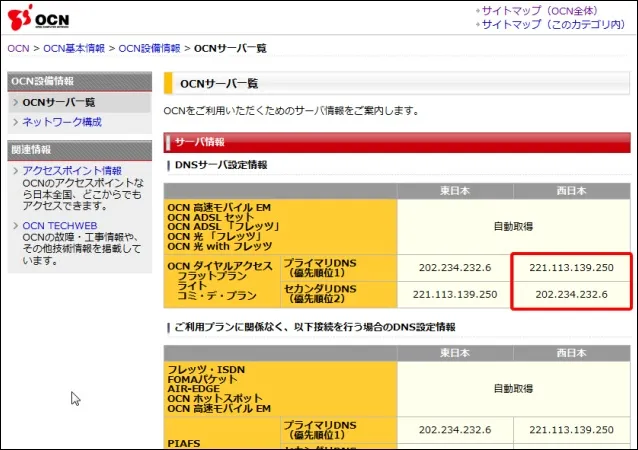
Task: Click ご利用プランに関係なく subheading
Action: [x=315, y=327]
